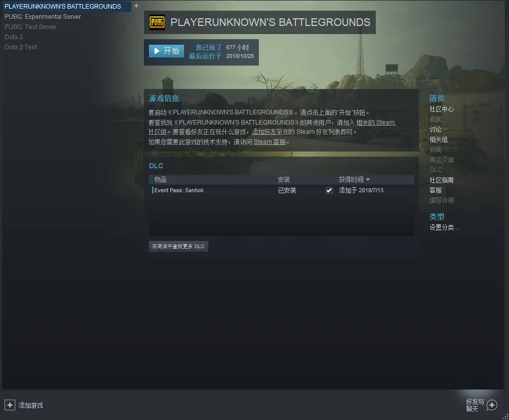Screen dimensions: 509x420
Task: Open the 客服 link in the links list
Action: tap(436, 190)
